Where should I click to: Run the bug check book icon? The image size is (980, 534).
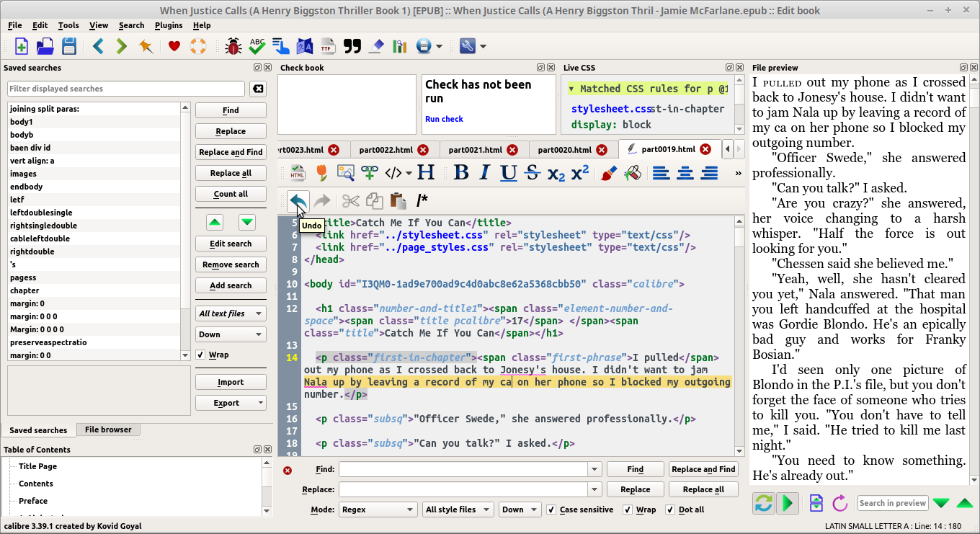click(233, 46)
